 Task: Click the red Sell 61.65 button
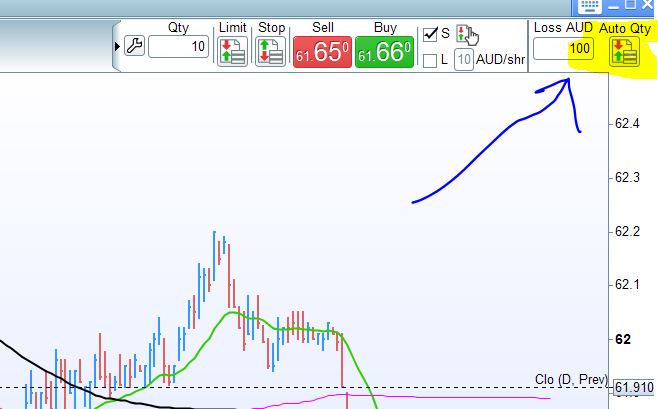pyautogui.click(x=322, y=52)
